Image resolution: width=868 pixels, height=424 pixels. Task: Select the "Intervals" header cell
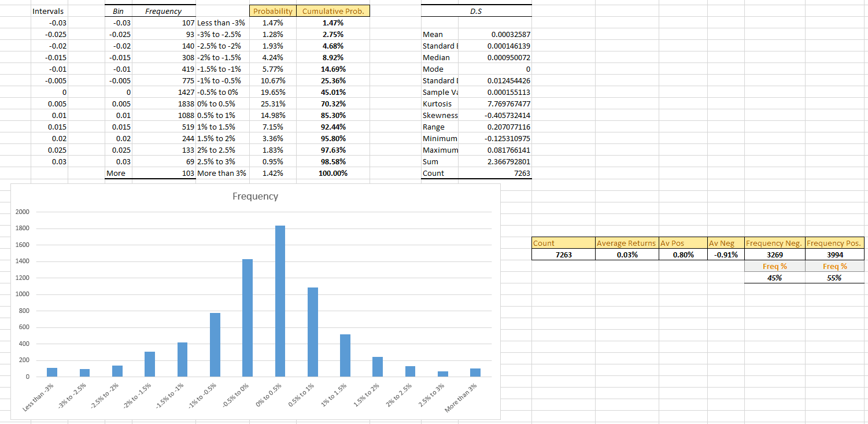click(49, 12)
